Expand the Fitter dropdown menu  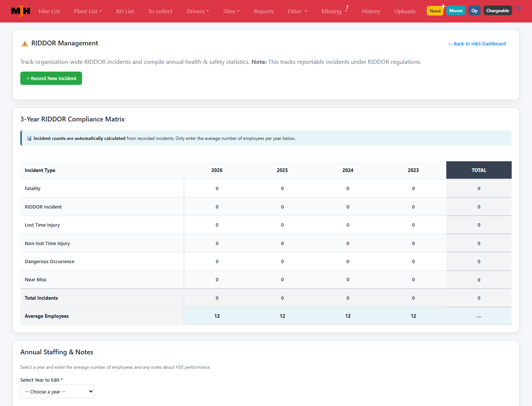(x=297, y=11)
